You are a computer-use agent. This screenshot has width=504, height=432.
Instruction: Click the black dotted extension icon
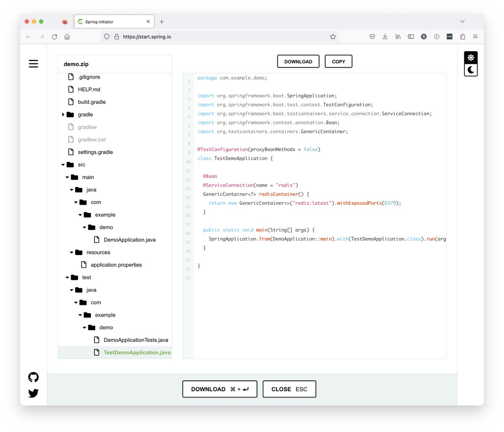449,37
